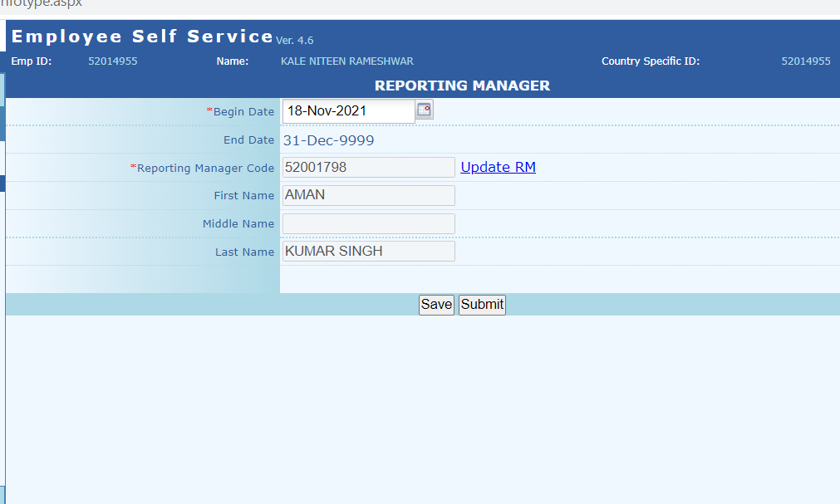Click the REPORTING MANAGER section heading
This screenshot has width=840, height=504.
(462, 86)
